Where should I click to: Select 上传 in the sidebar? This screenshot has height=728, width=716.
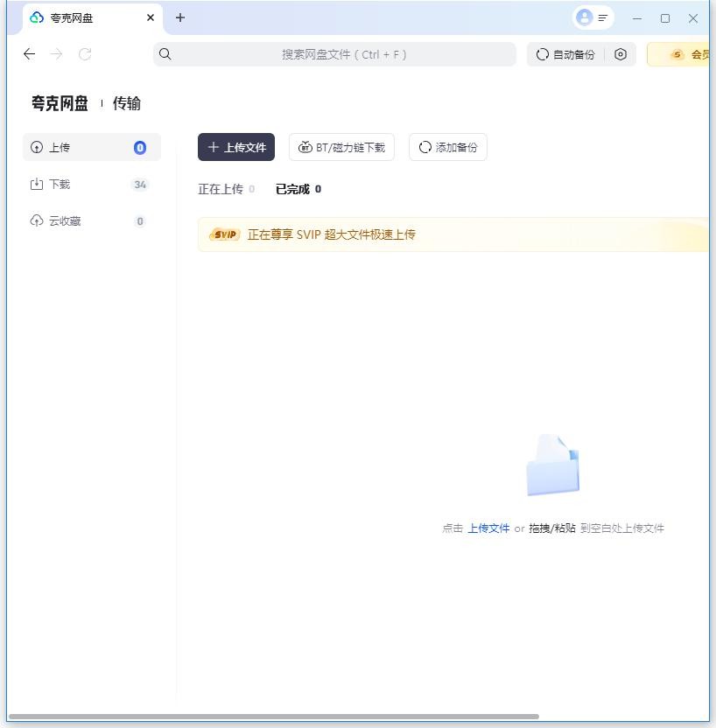[x=92, y=147]
